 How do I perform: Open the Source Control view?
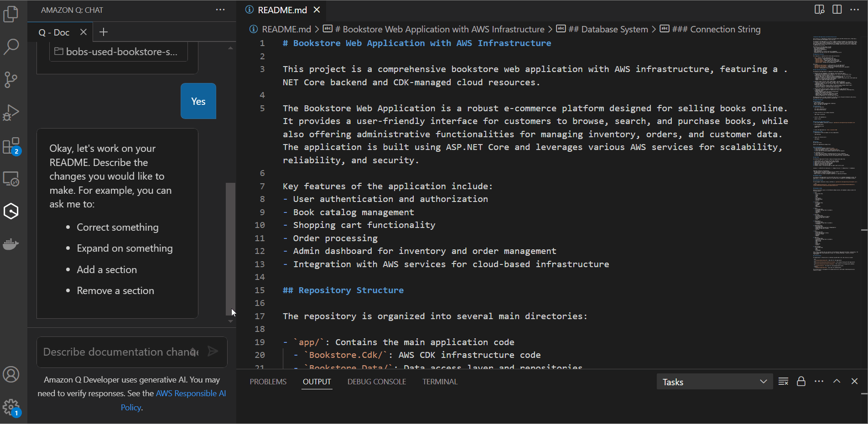(x=11, y=79)
